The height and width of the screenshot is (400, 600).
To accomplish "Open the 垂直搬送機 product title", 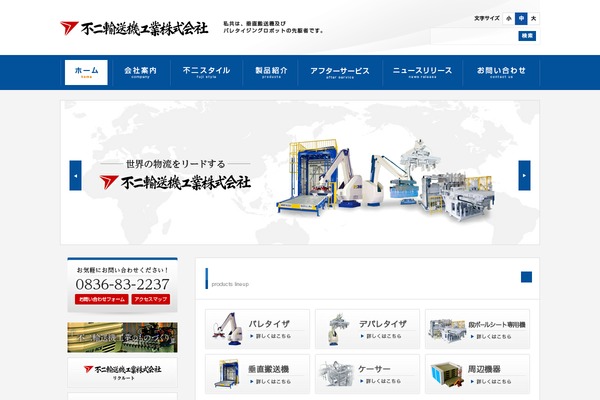I will [269, 369].
